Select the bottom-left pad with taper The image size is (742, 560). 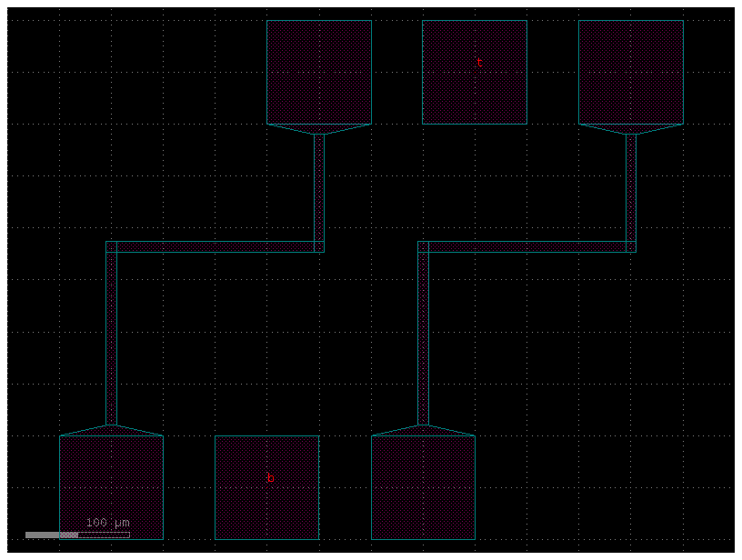click(109, 486)
